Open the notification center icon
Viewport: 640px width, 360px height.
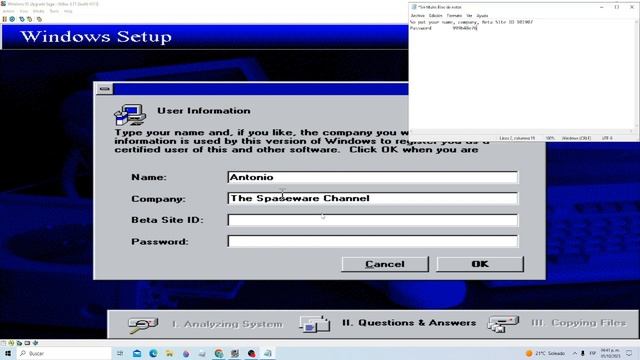629,353
